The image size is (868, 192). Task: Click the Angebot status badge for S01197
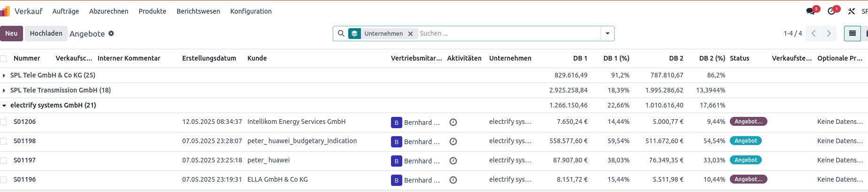click(x=746, y=160)
